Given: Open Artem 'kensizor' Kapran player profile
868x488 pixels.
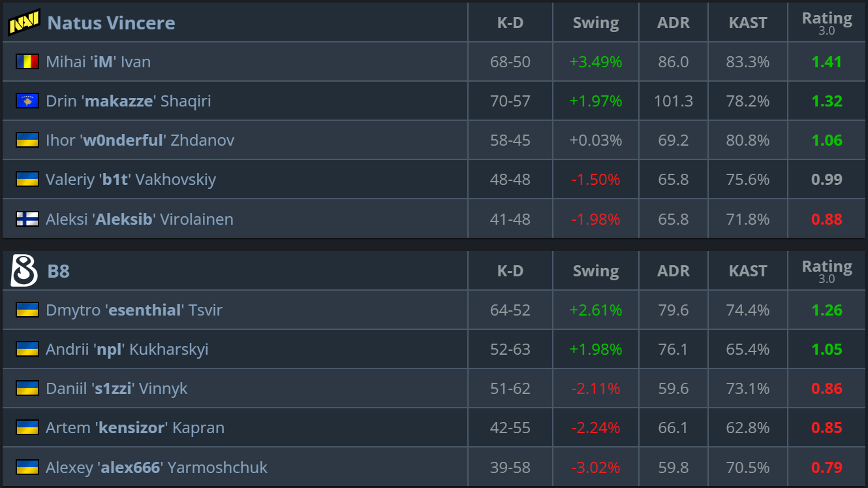Looking at the screenshot, I should tap(134, 428).
